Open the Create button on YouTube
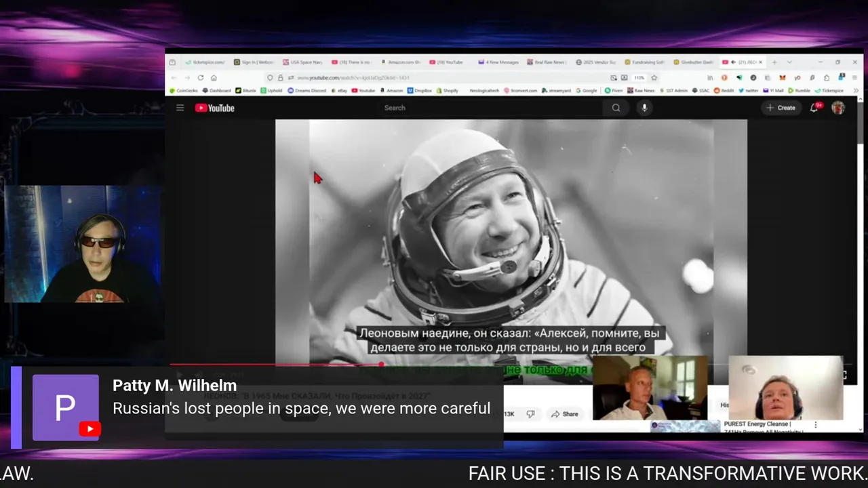Image resolution: width=868 pixels, height=488 pixels. (781, 108)
